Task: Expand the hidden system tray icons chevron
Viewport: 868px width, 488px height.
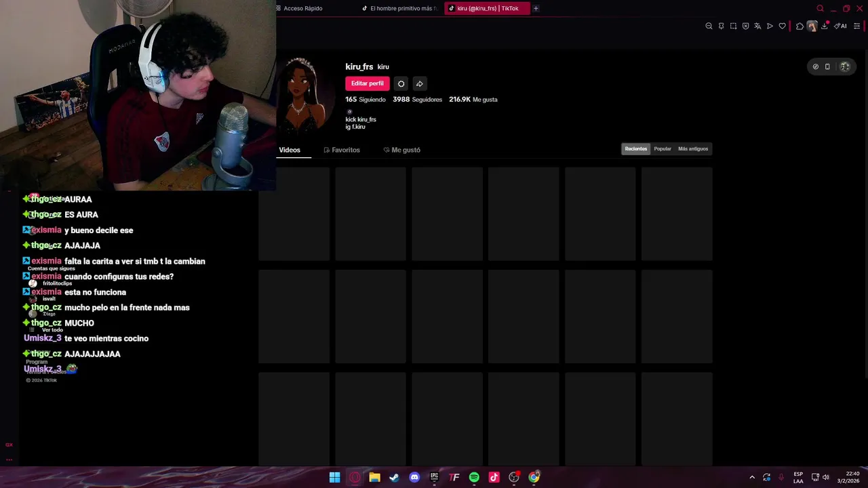Action: (x=752, y=477)
